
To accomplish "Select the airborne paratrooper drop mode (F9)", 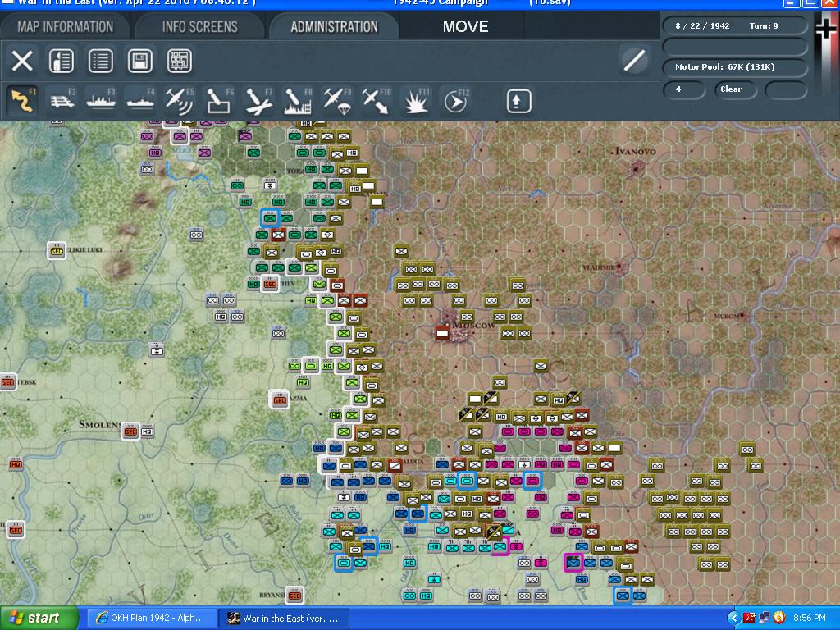I will [x=336, y=100].
